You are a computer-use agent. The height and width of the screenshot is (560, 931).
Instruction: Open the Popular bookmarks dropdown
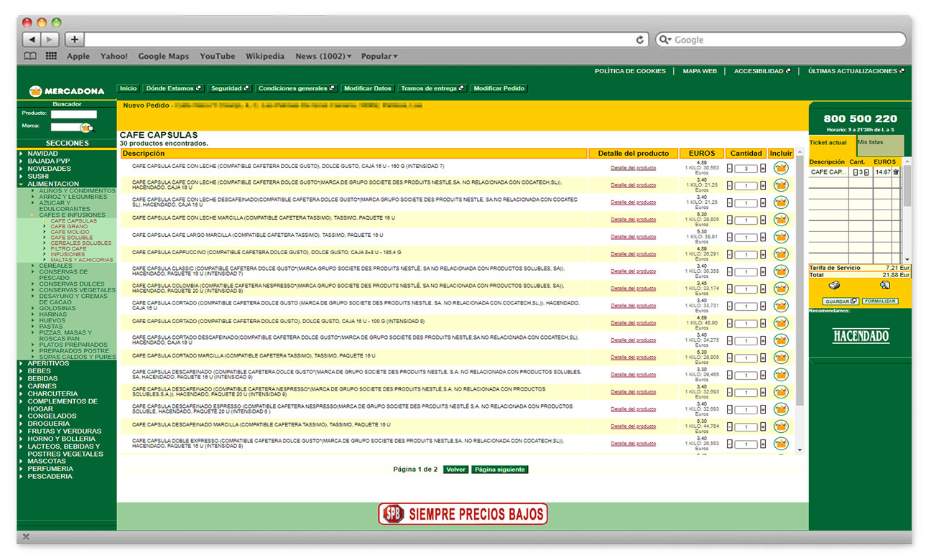tap(379, 56)
